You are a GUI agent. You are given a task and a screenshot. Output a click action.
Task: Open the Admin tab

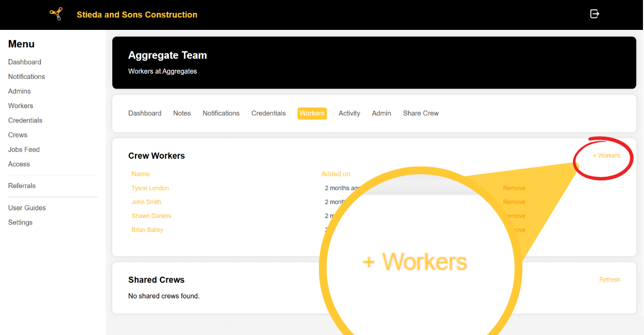(382, 113)
